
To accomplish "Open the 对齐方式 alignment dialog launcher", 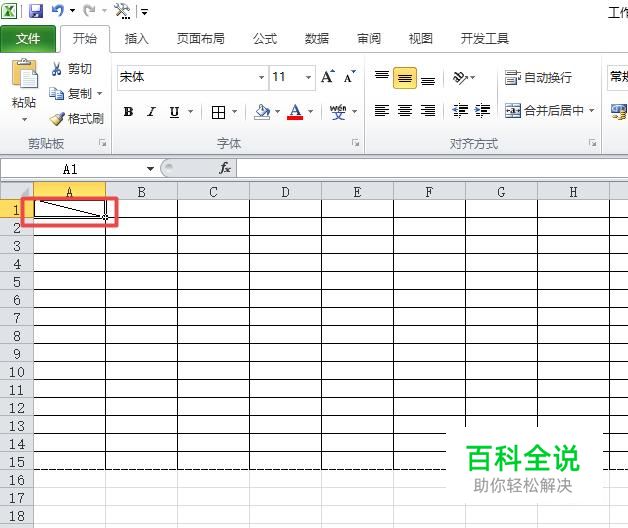I will tap(593, 143).
